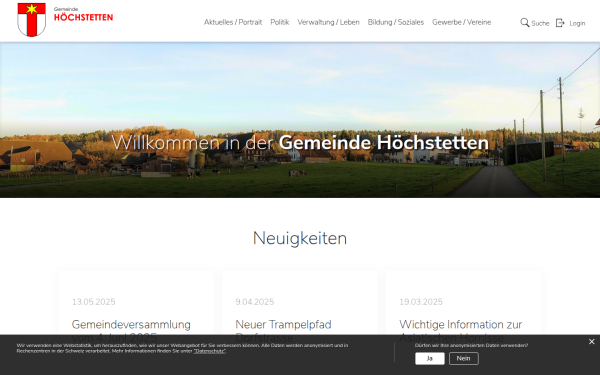Open news article Gemeindeversammlung
The image size is (600, 375).
(x=131, y=331)
